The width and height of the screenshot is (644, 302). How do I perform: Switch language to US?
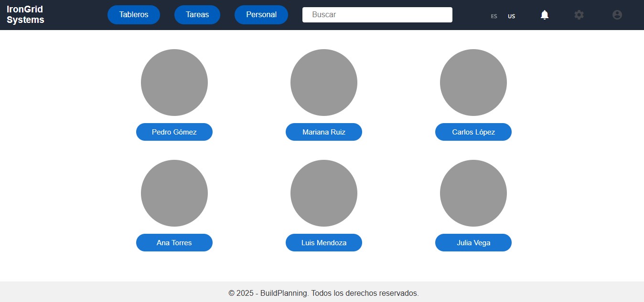click(512, 16)
